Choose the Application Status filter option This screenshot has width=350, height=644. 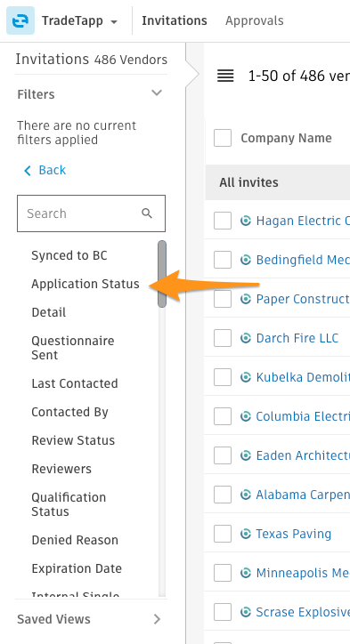coord(85,284)
